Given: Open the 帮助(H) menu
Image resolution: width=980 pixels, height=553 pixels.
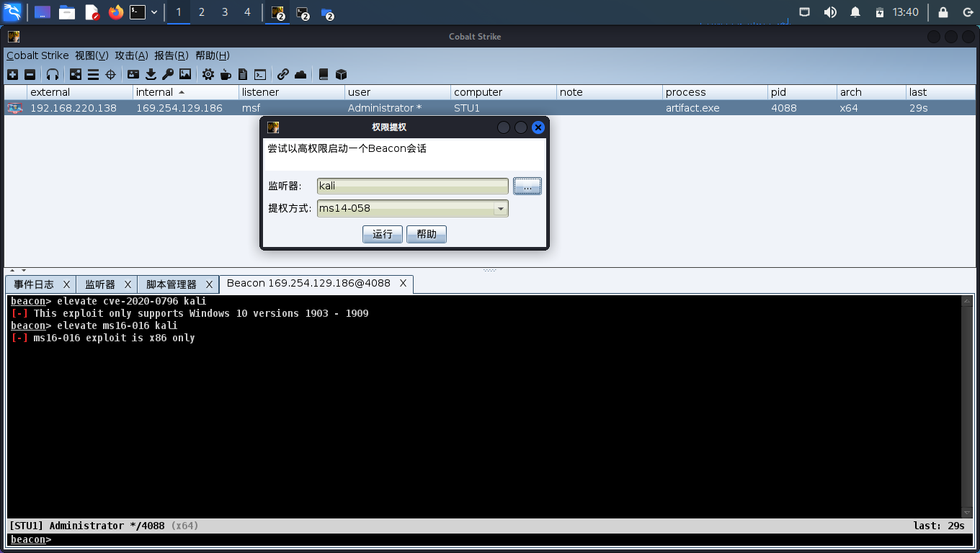Looking at the screenshot, I should point(213,55).
